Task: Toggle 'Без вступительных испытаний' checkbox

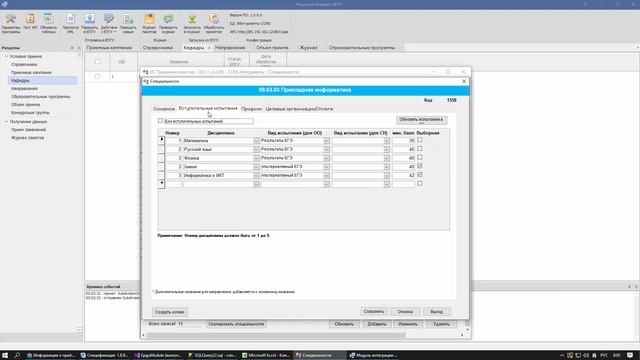Action: tap(160, 121)
